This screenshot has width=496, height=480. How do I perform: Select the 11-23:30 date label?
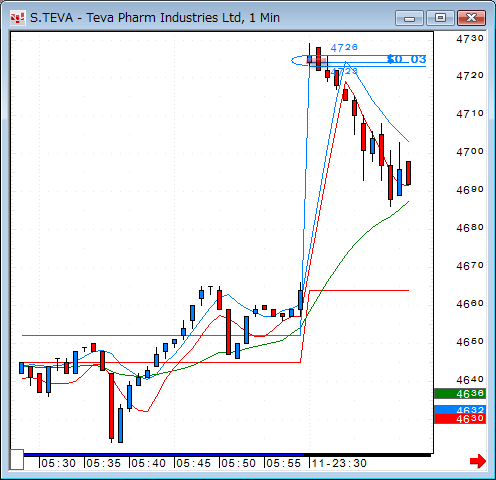[339, 463]
